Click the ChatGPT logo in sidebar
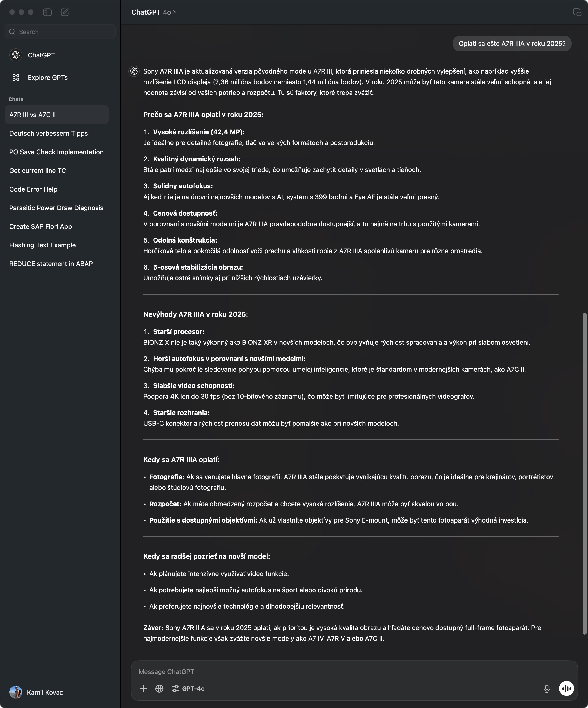This screenshot has width=588, height=708. point(16,55)
